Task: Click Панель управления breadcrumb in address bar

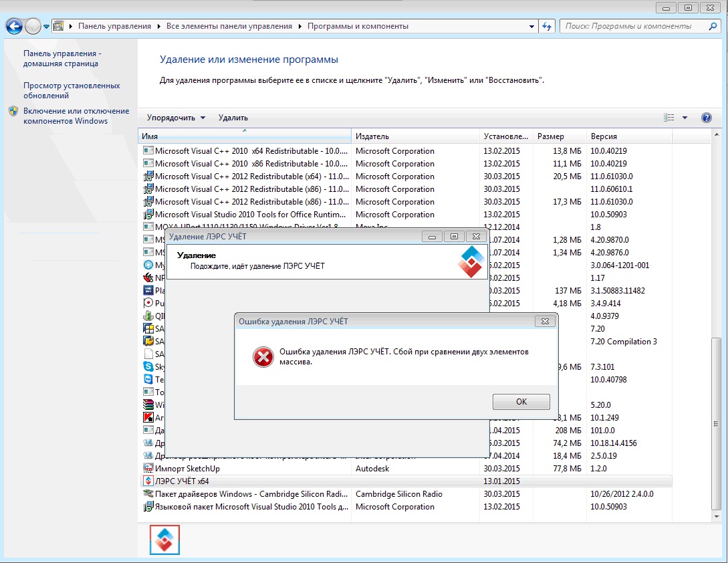Action: click(114, 27)
